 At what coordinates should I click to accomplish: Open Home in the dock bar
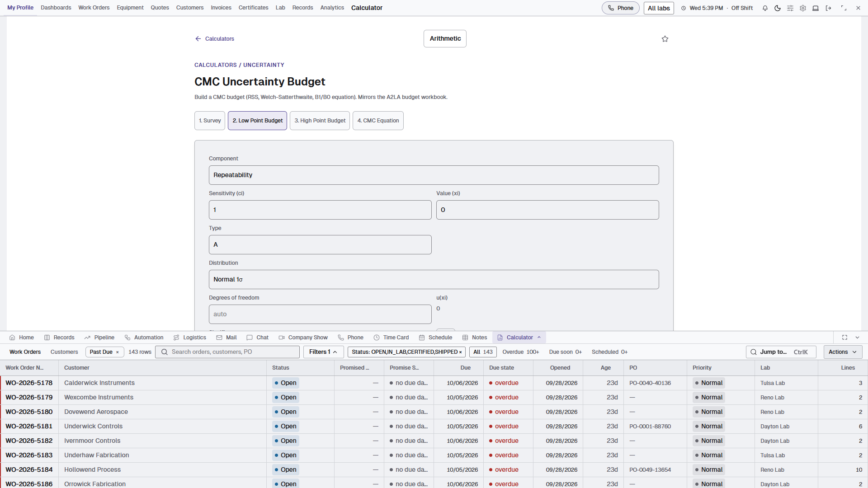(x=22, y=338)
